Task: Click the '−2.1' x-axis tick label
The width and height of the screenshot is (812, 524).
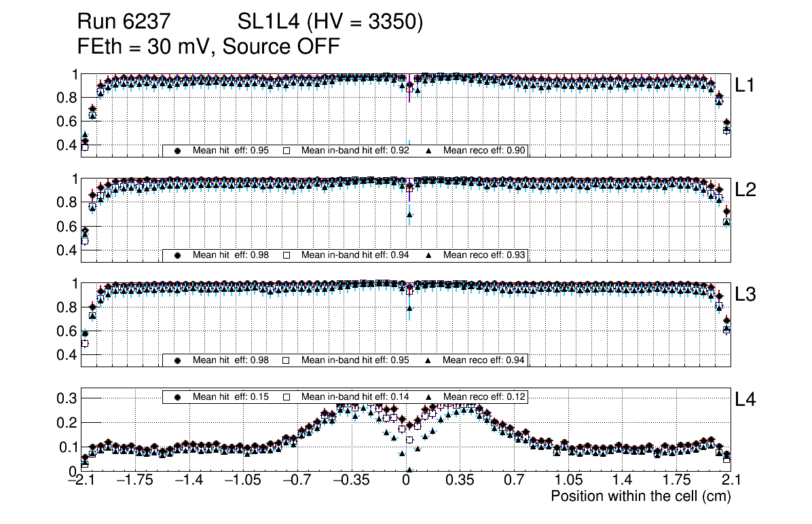Action: pos(81,481)
